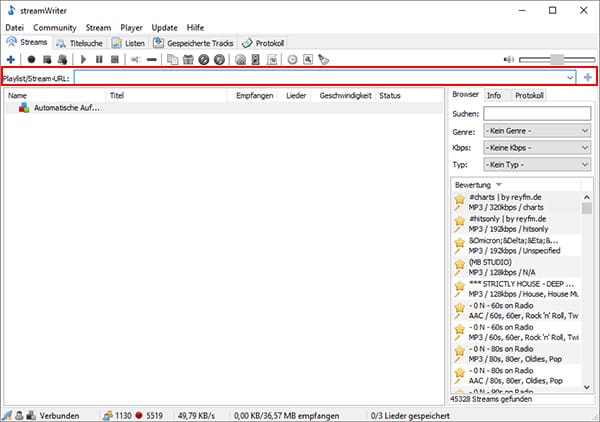The image size is (600, 422).
Task: Click '0/3 Lieder gespeichert' in status bar
Action: (x=410, y=415)
